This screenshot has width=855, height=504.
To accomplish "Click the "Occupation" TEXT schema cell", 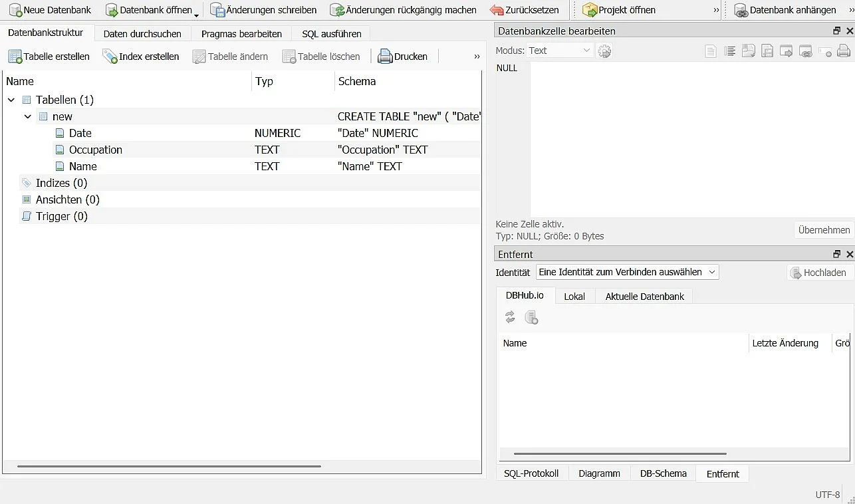I will (382, 150).
